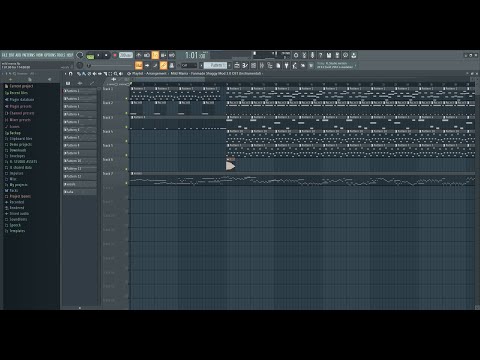Click the main volume knob
The height and width of the screenshot is (360, 480).
80,55
